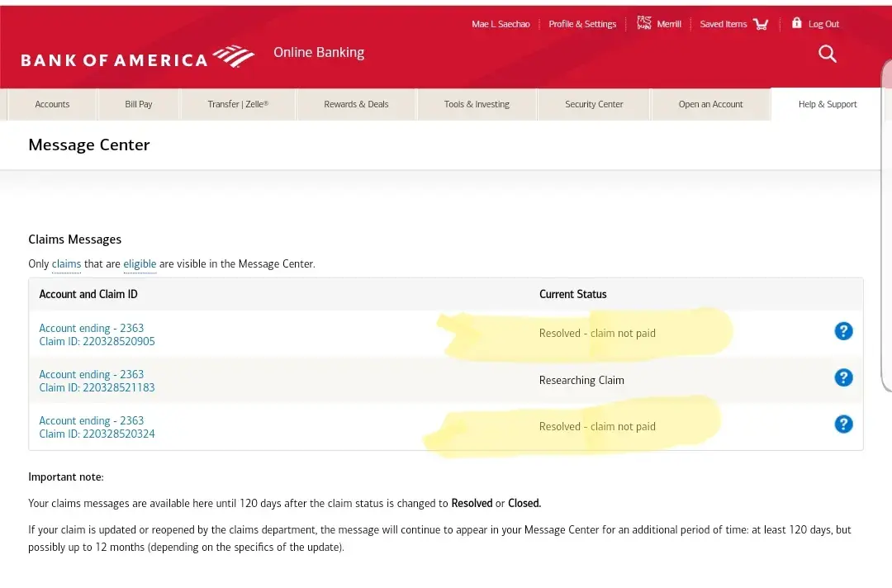
Task: Click the Merrill logo icon
Action: [x=644, y=23]
